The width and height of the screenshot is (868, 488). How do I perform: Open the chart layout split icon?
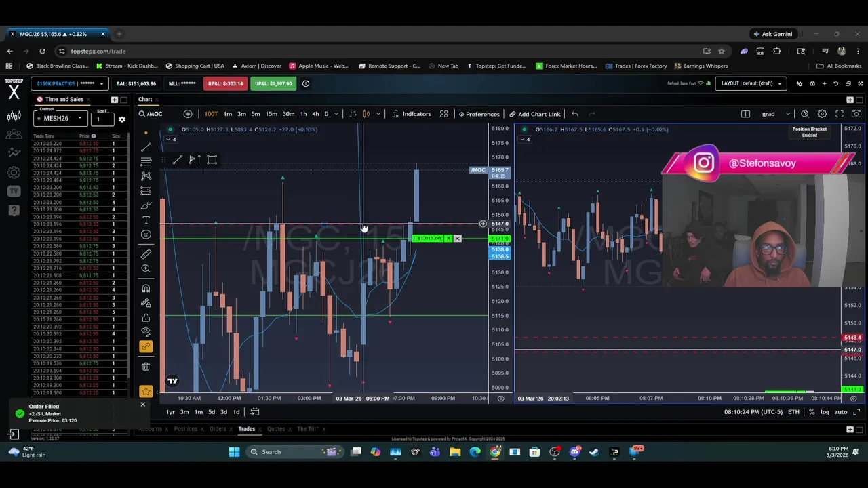pyautogui.click(x=745, y=114)
